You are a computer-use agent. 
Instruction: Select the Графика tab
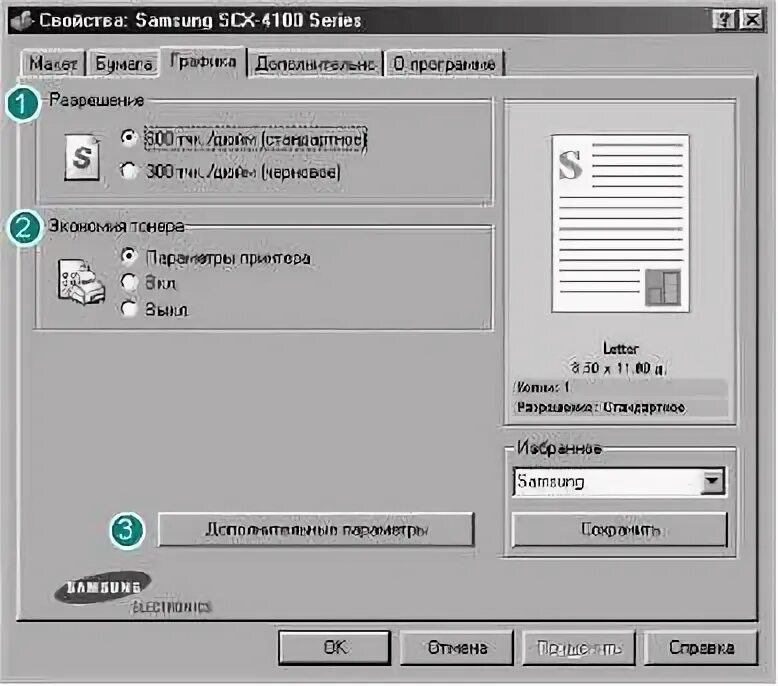click(203, 62)
